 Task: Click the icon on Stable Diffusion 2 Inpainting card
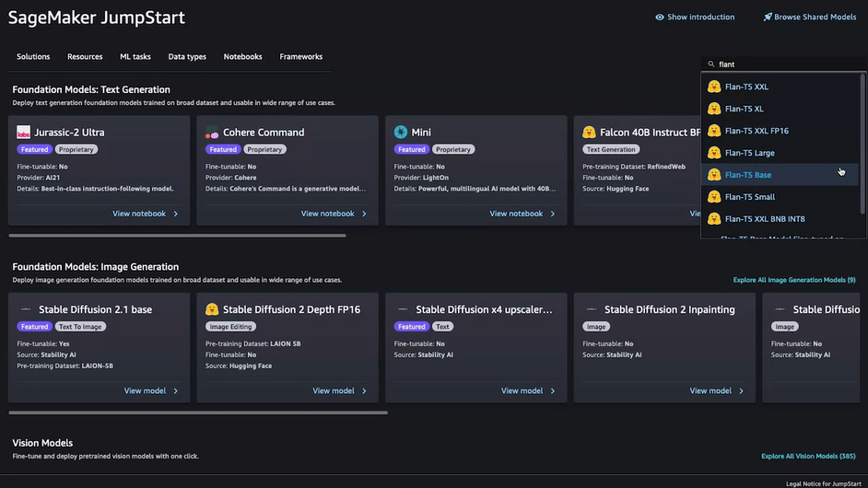click(x=592, y=309)
